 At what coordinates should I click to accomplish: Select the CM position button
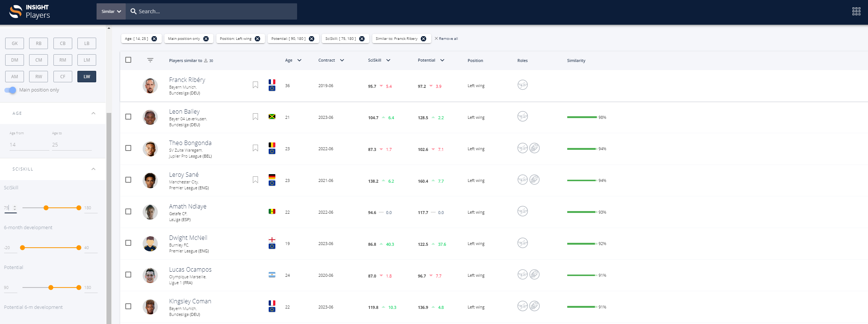point(39,60)
